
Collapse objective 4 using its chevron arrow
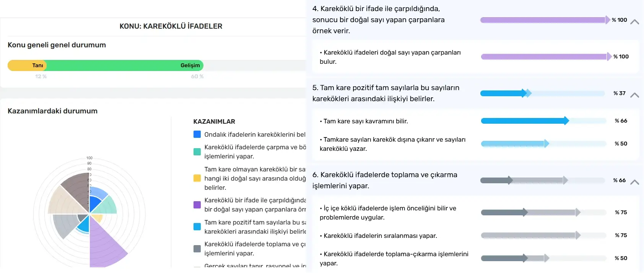pos(634,22)
